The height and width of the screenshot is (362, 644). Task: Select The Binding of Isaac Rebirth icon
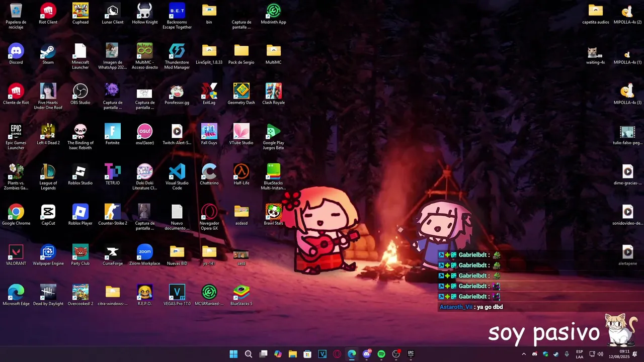tap(80, 136)
